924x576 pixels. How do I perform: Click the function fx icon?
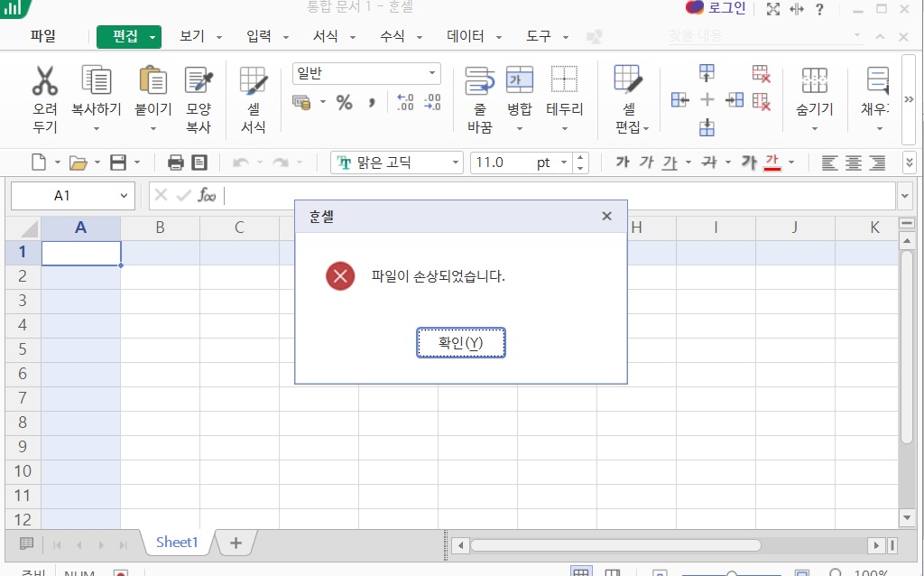207,195
